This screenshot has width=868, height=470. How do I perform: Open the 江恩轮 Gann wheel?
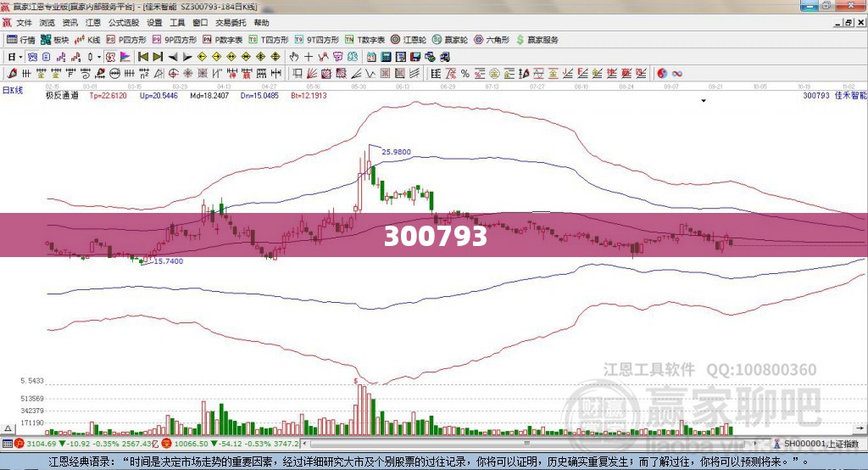(x=409, y=40)
